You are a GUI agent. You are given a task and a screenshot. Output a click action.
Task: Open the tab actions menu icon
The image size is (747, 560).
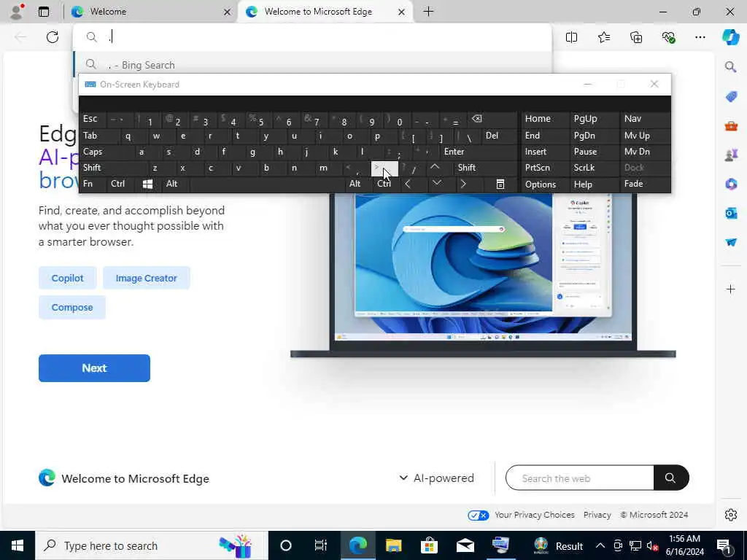point(44,12)
